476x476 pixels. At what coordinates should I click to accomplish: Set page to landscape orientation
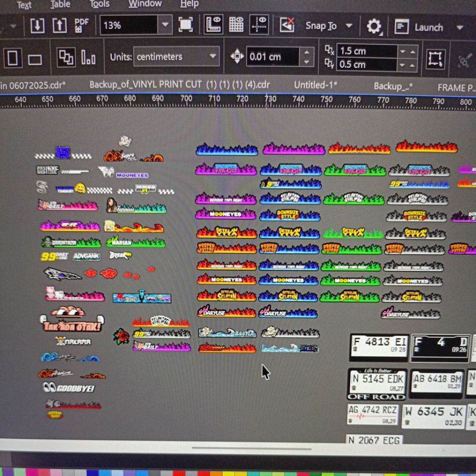[35, 59]
